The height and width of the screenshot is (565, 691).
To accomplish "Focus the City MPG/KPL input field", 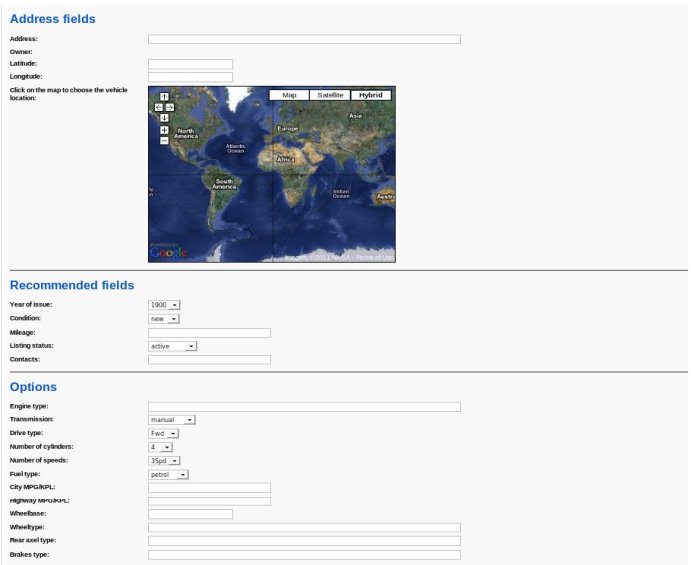I will 209,488.
